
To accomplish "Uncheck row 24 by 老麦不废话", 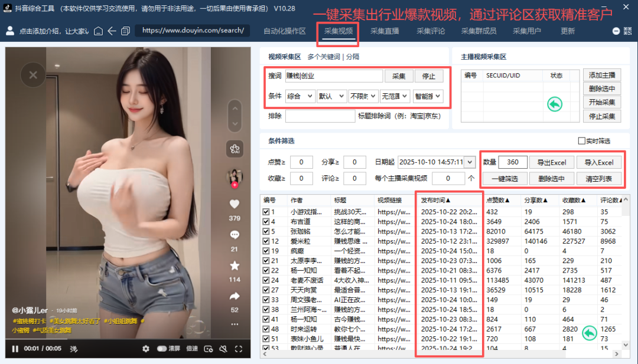I will pyautogui.click(x=266, y=280).
